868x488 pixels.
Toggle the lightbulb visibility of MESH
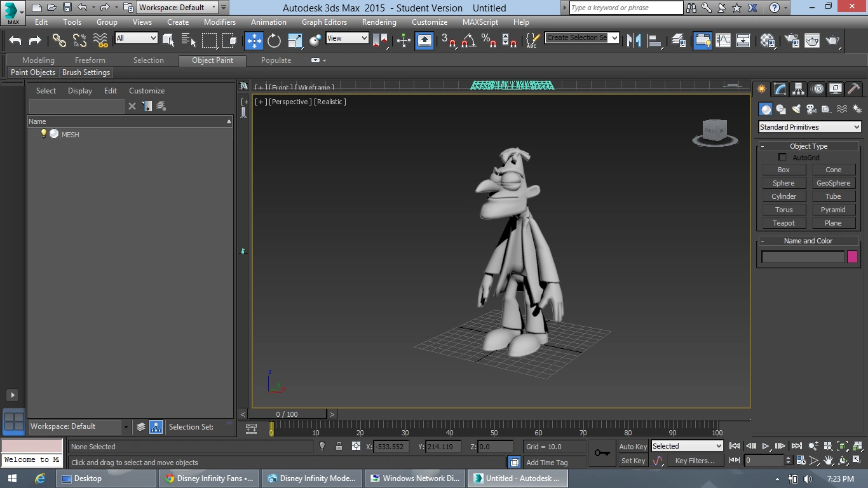click(43, 134)
